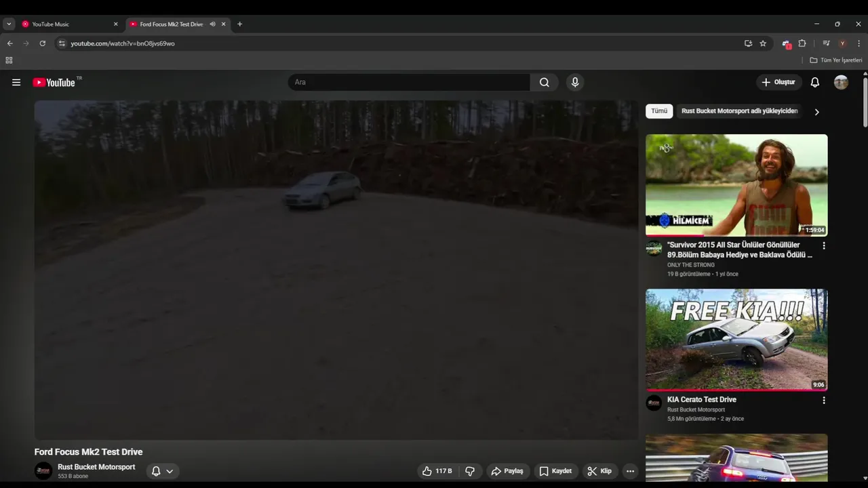Viewport: 868px width, 488px height.
Task: Click the address bar URL
Action: click(123, 43)
